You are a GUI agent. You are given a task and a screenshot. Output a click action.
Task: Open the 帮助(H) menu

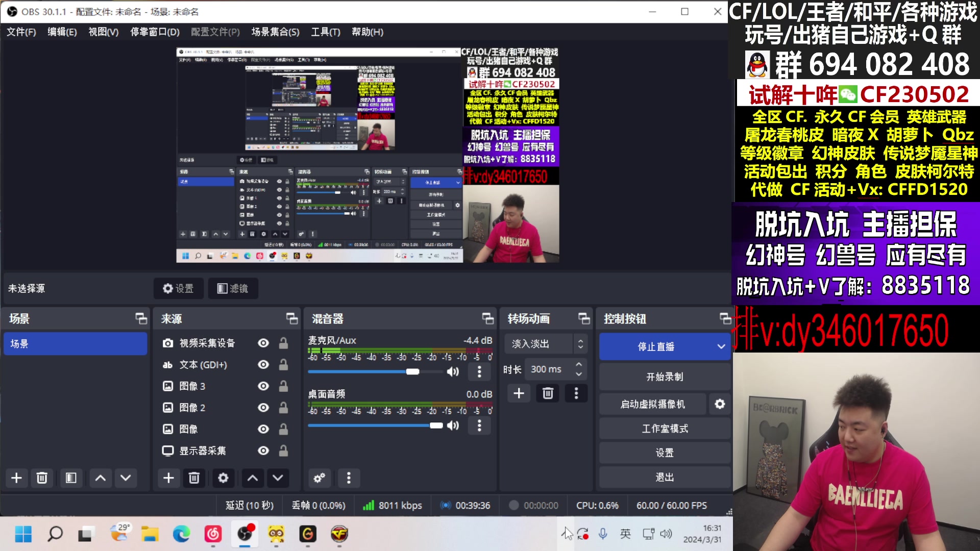pos(367,32)
